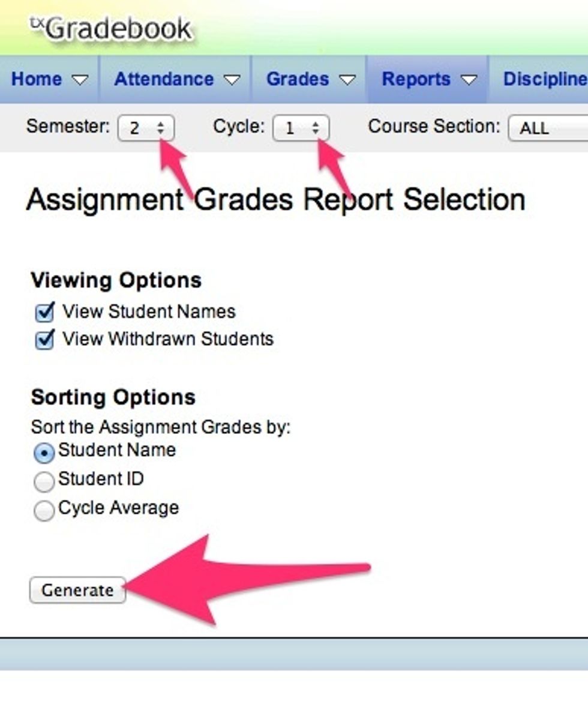Open the Reports menu
This screenshot has width=588, height=728.
(x=416, y=79)
